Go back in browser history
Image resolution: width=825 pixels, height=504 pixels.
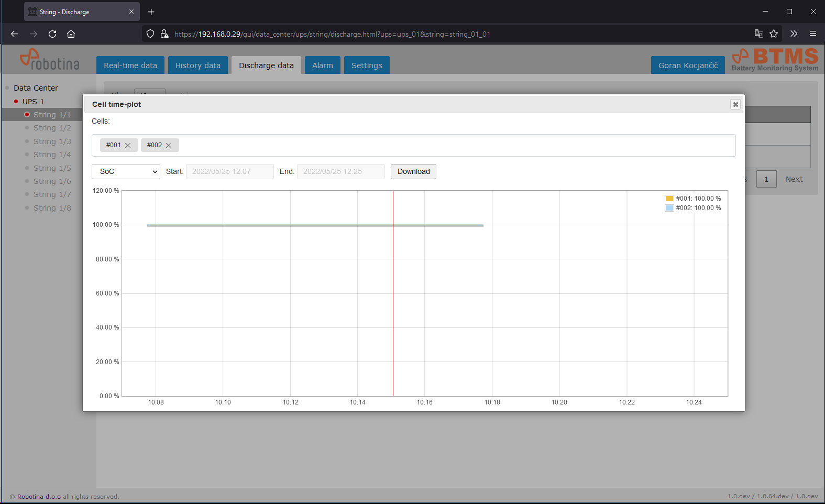[15, 34]
